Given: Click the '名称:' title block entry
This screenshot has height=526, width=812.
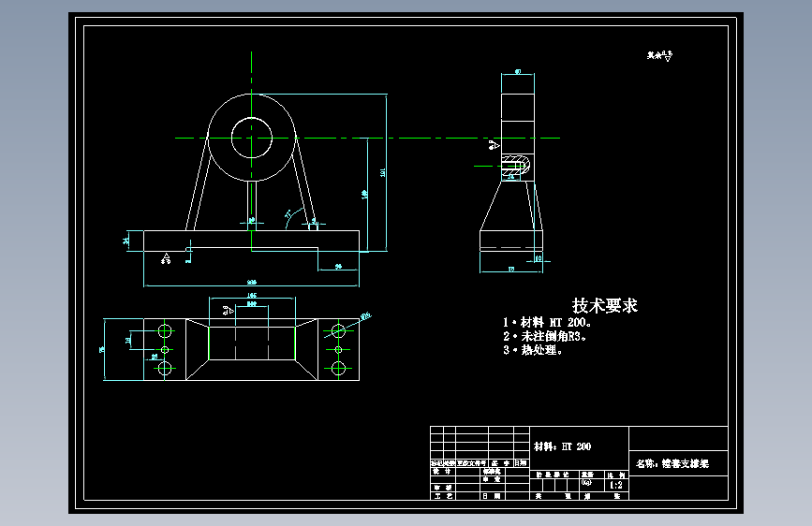Looking at the screenshot, I should (x=672, y=463).
